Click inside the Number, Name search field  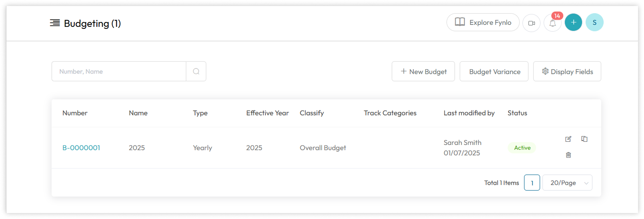coord(119,71)
